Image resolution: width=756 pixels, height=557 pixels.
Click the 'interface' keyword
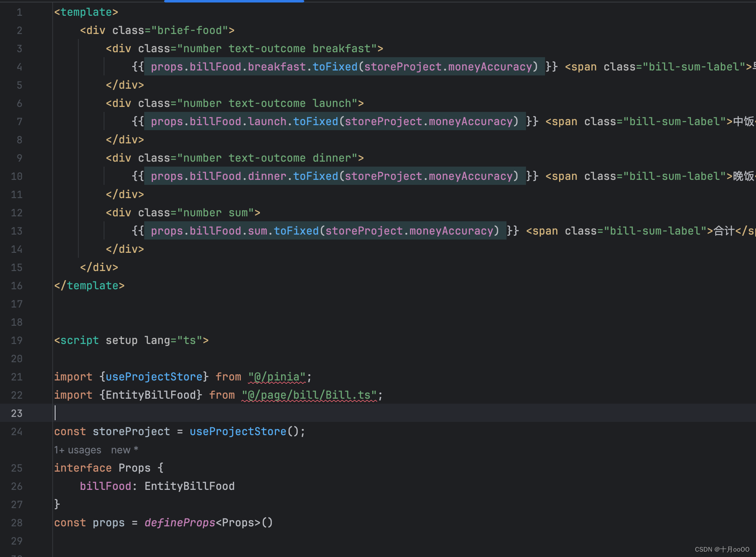[83, 468]
